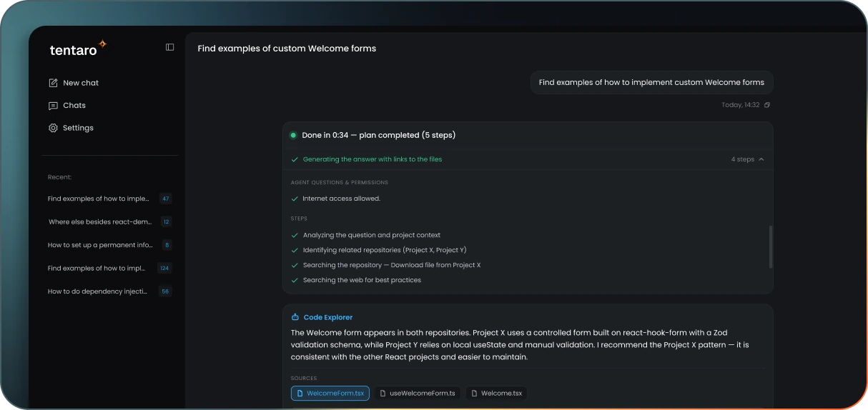The width and height of the screenshot is (868, 410).
Task: Click the chat title 'Find examples of custom Welcome forms'
Action: click(287, 49)
